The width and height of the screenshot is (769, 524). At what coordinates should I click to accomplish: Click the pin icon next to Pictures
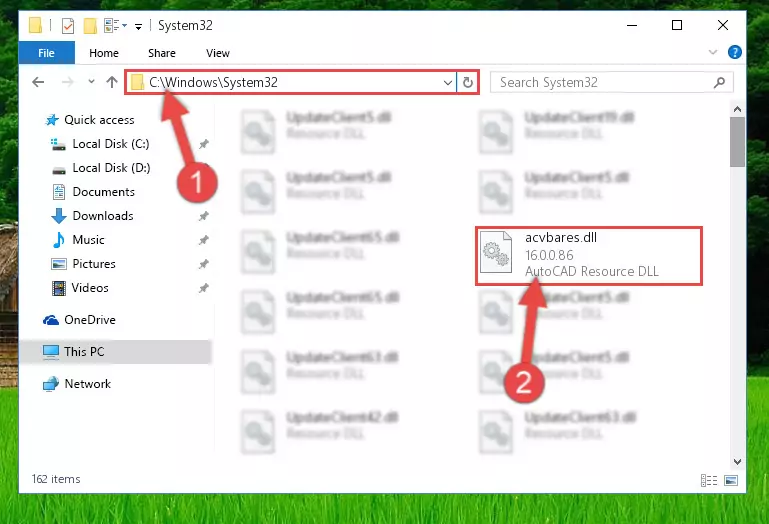pyautogui.click(x=204, y=264)
